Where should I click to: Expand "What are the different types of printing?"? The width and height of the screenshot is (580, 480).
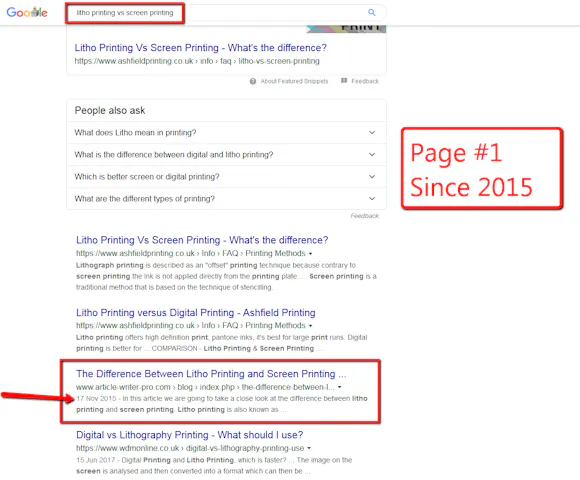226,199
